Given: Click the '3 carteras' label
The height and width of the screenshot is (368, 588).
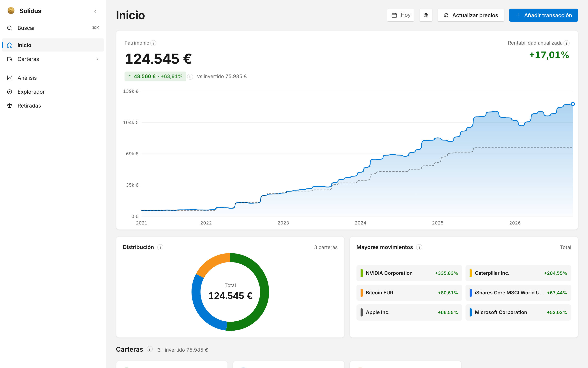Looking at the screenshot, I should click(326, 247).
